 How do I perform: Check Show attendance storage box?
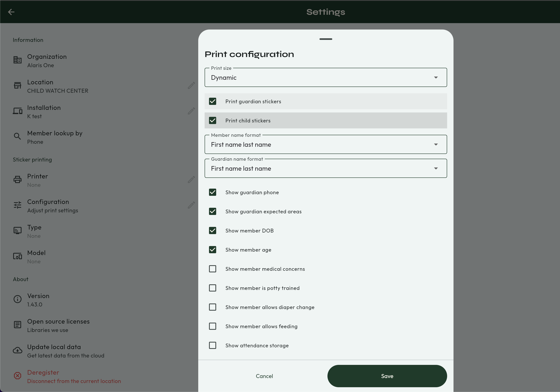(x=212, y=345)
